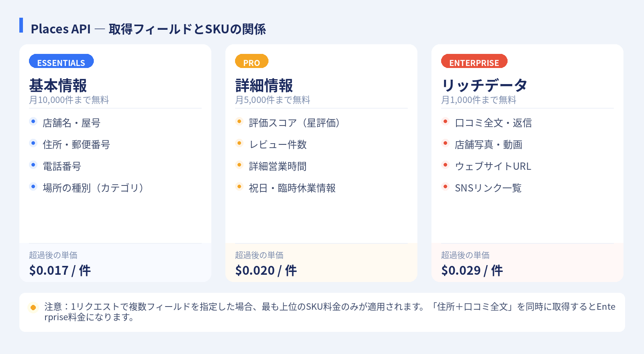The width and height of the screenshot is (644, 354).
Task: Click the blue bullet beside 電話番号
Action: point(33,165)
